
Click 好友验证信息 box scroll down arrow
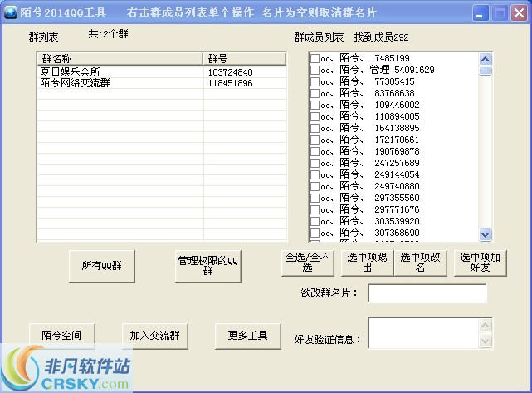click(x=486, y=341)
